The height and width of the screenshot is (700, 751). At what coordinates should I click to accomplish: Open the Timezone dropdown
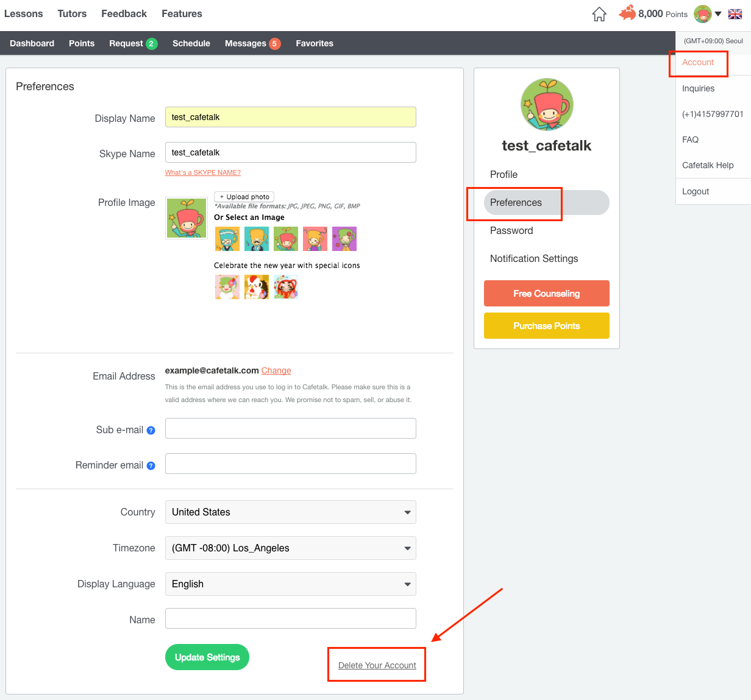[291, 548]
